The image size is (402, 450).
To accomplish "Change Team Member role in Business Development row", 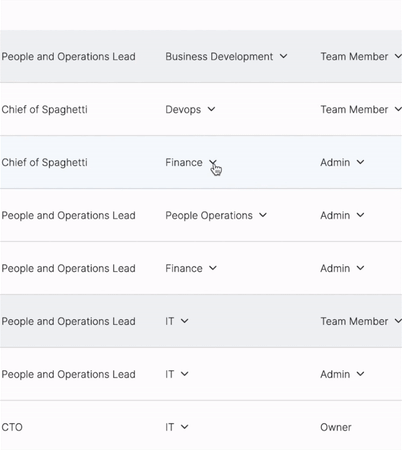I will [x=361, y=56].
